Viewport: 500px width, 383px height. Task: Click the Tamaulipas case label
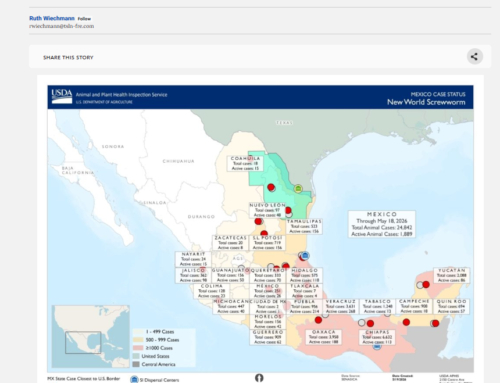tap(304, 226)
